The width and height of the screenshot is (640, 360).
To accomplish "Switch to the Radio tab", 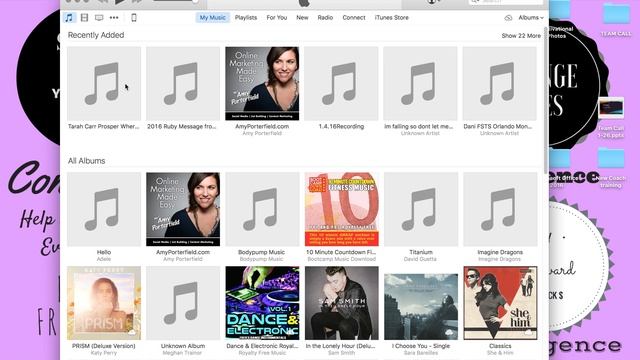I will pyautogui.click(x=325, y=18).
